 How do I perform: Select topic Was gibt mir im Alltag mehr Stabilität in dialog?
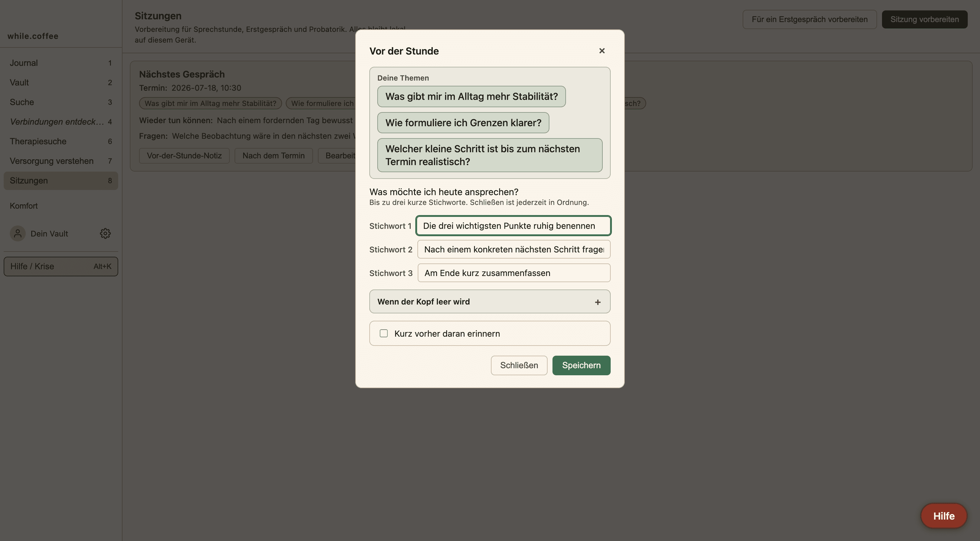[x=471, y=96]
